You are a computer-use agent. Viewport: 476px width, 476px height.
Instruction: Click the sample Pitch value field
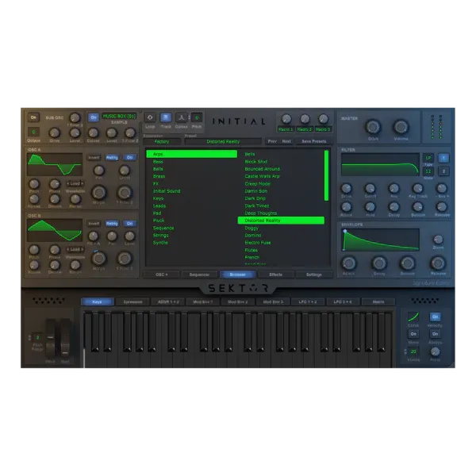coord(197,117)
